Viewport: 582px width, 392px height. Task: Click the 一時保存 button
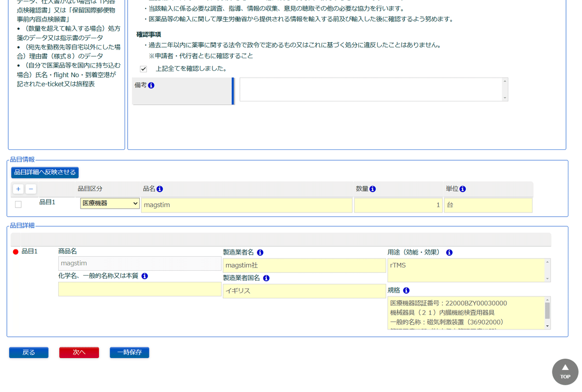click(129, 353)
